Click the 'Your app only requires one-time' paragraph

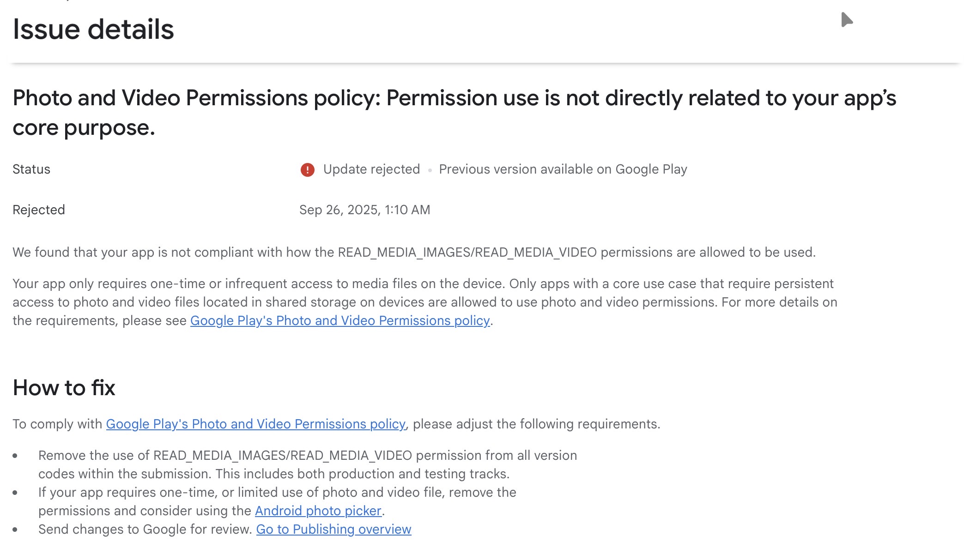point(424,293)
